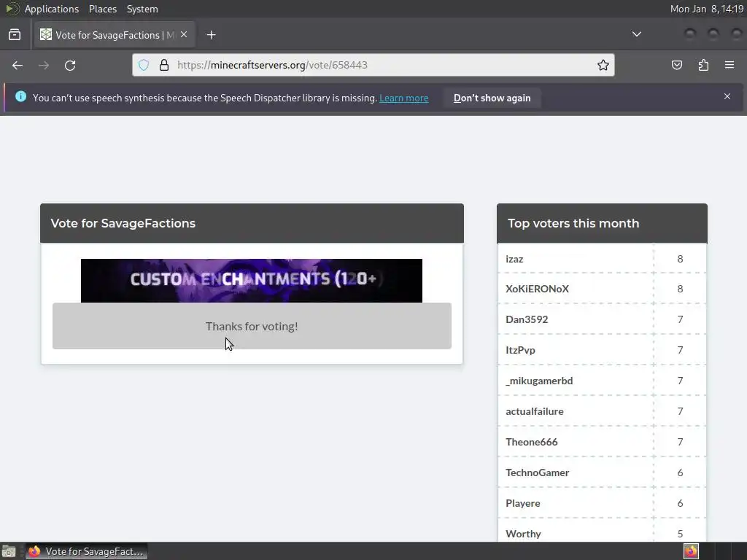The image size is (747, 560).
Task: Click voter name Dan3592
Action: coord(527,319)
